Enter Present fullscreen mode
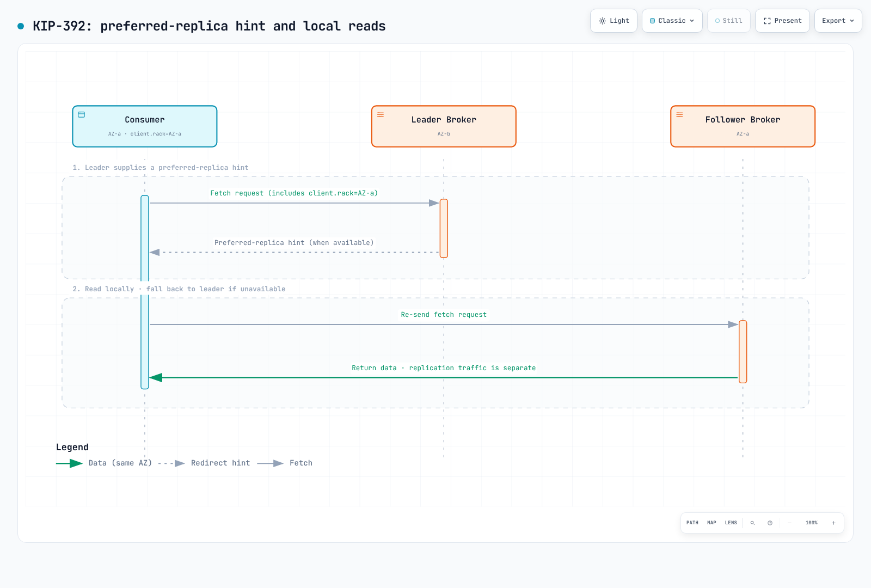Screen dimensions: 871x588 [x=782, y=21]
